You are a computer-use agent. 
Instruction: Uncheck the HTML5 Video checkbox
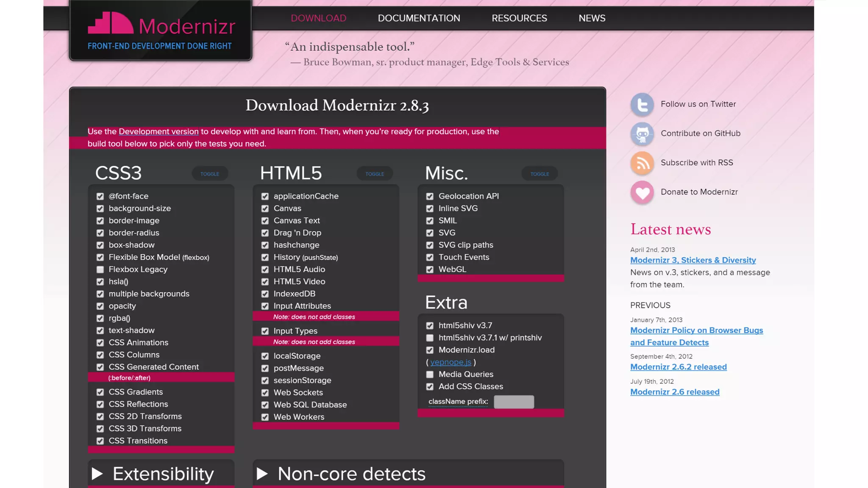(x=265, y=282)
